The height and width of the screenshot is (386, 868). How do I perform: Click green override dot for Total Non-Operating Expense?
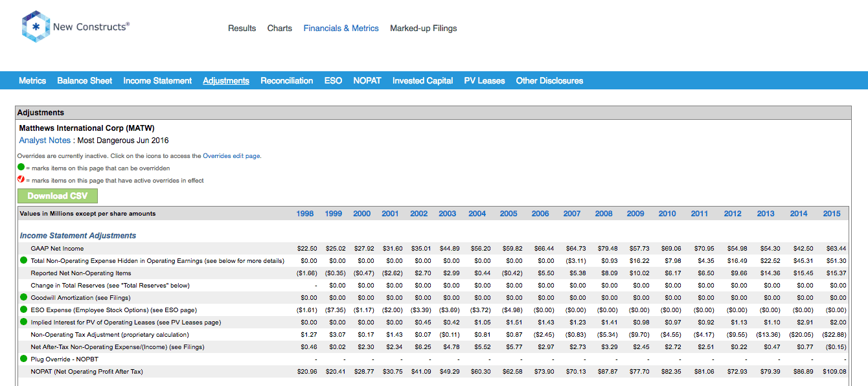tap(24, 261)
